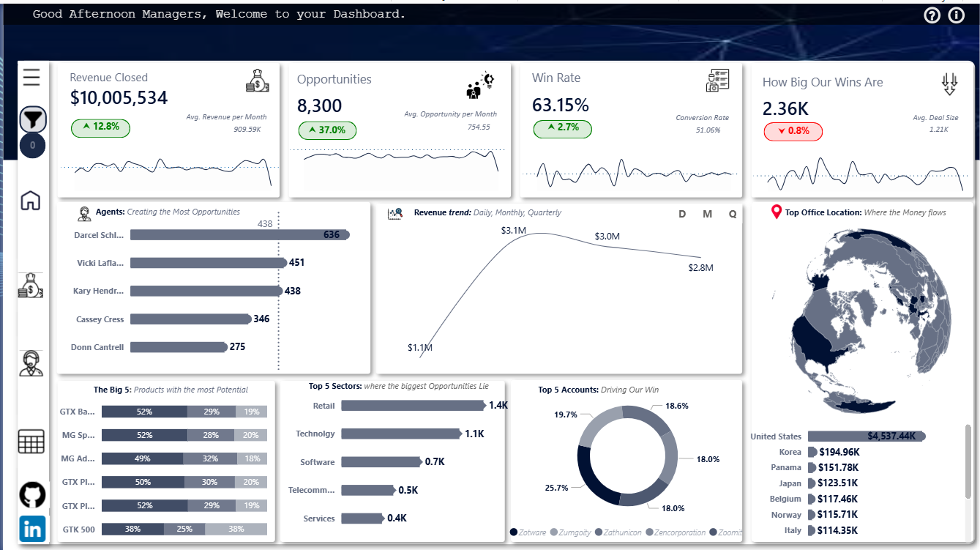980x550 pixels.
Task: Select the Technolgy sector bar
Action: 401,434
